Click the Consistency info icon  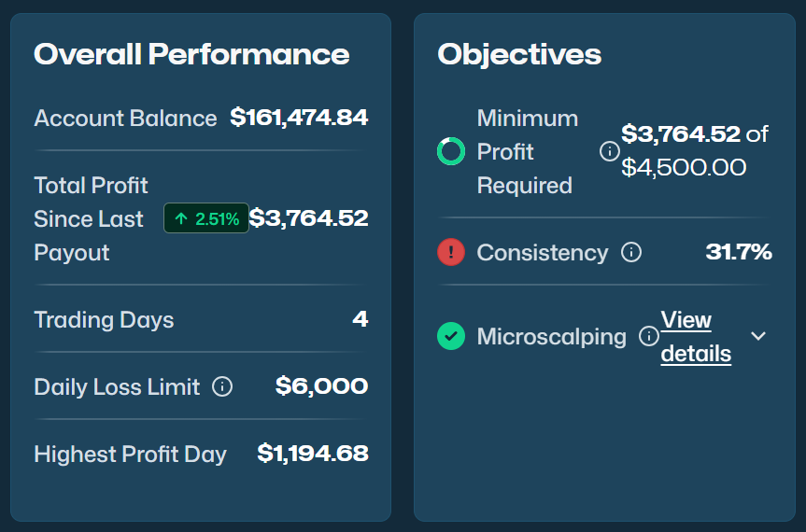pyautogui.click(x=631, y=252)
